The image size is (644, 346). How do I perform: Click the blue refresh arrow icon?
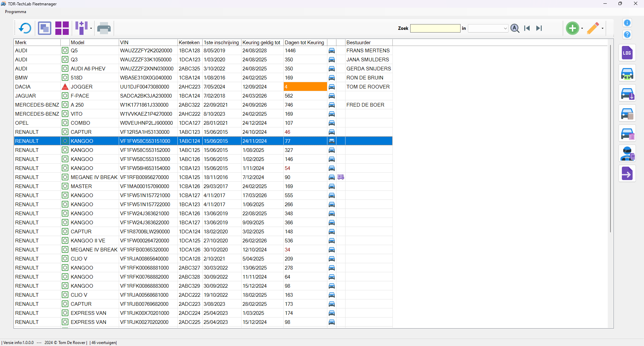pyautogui.click(x=25, y=28)
